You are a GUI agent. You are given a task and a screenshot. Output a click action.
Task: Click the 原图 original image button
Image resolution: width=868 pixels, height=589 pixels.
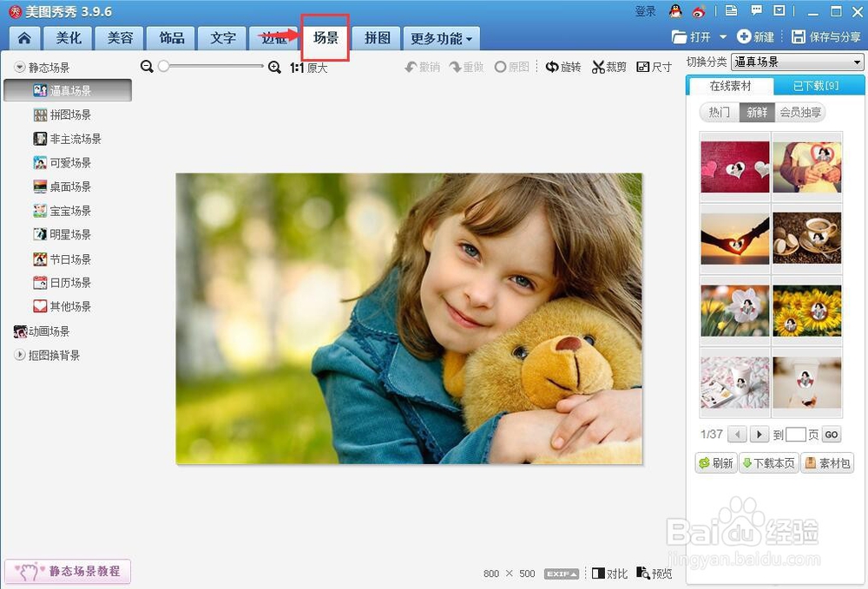click(x=511, y=67)
